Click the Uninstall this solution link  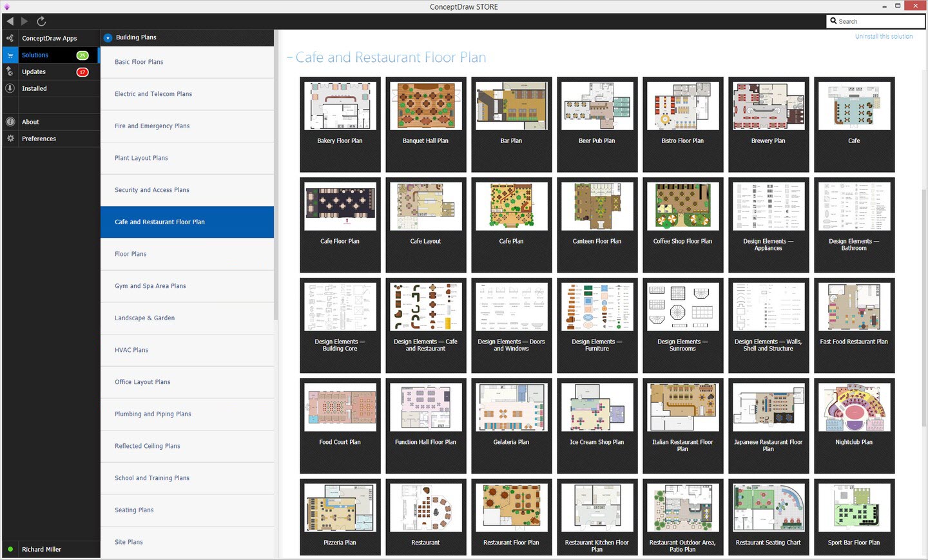(884, 37)
